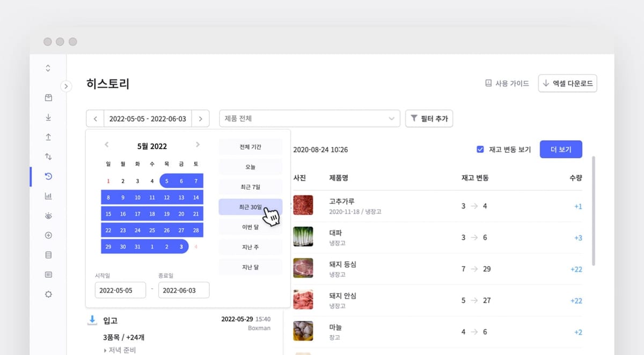The height and width of the screenshot is (355, 644).
Task: Click the inventory eye icon in sidebar
Action: (x=48, y=215)
